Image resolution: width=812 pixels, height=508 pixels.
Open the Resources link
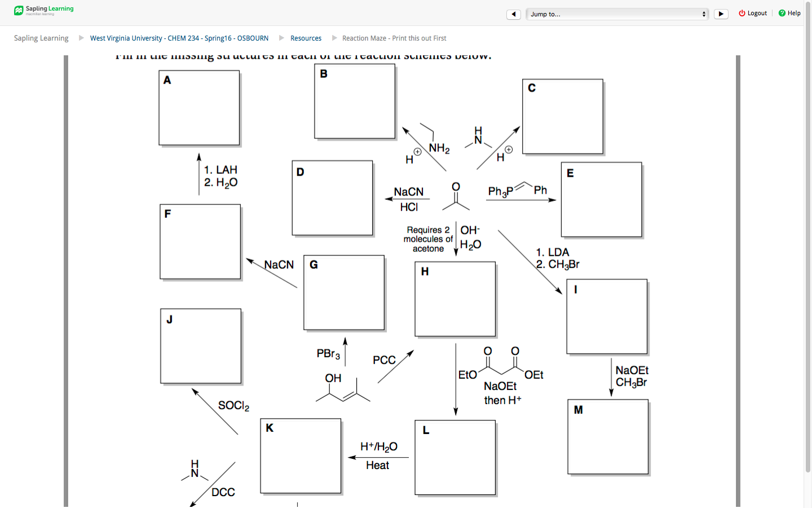pyautogui.click(x=306, y=38)
